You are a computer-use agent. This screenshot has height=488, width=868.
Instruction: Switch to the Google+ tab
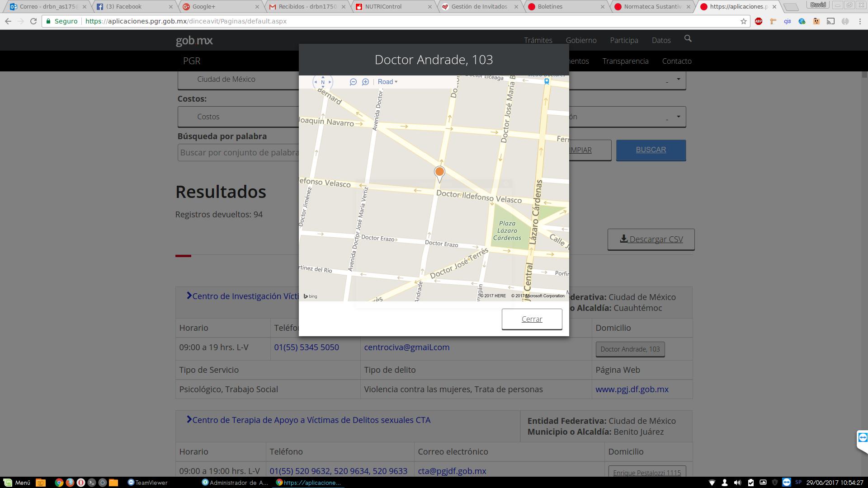pos(220,7)
